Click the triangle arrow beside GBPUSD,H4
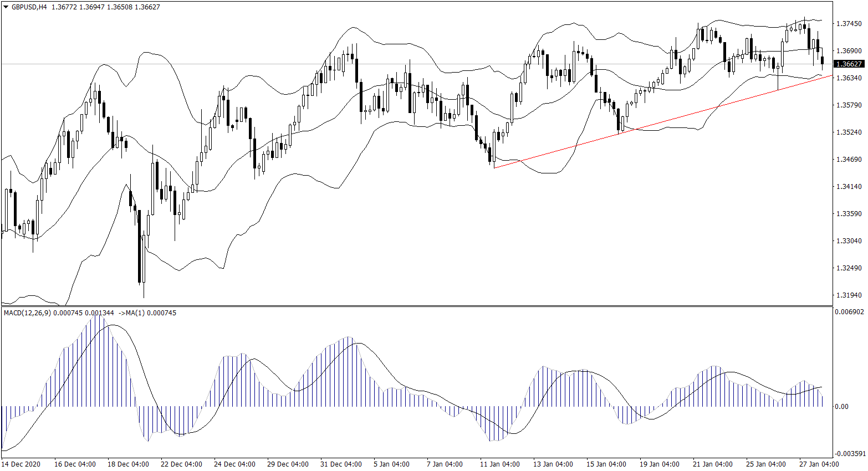868x471 pixels. (x=6, y=7)
